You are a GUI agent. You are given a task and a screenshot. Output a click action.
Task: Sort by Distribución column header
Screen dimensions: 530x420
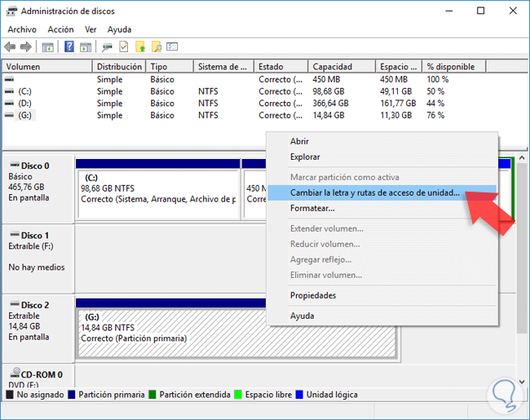tap(119, 67)
